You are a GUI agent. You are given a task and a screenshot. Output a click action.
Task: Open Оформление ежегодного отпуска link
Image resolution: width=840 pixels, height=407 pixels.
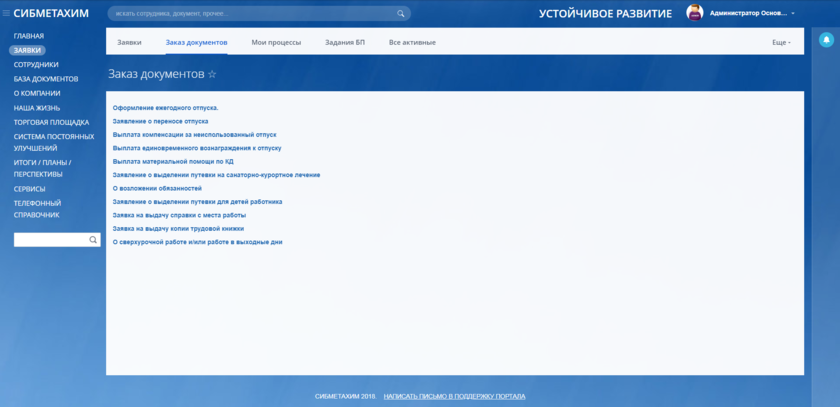coord(166,108)
